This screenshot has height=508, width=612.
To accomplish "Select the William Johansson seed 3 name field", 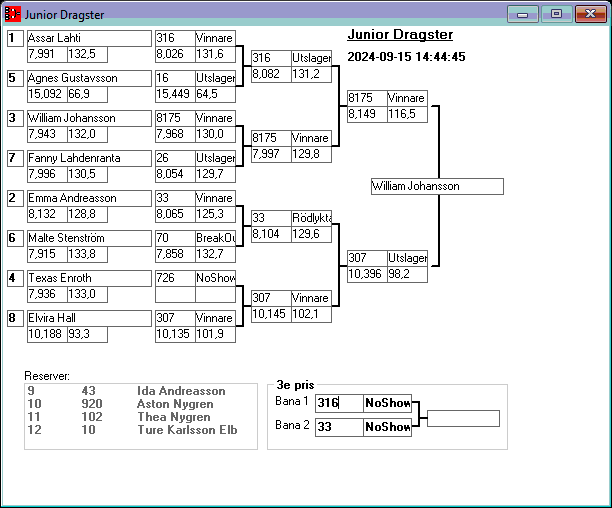I will pyautogui.click(x=89, y=118).
